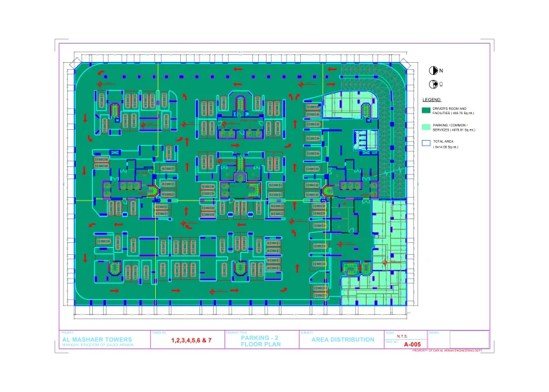Click the empty drawn-by cell in title block
The width and height of the screenshot is (549, 392).
click(457, 341)
